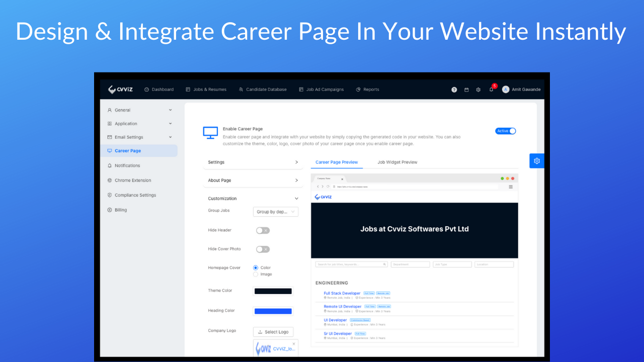The height and width of the screenshot is (362, 644).
Task: Click the Department filter field in preview
Action: [411, 264]
